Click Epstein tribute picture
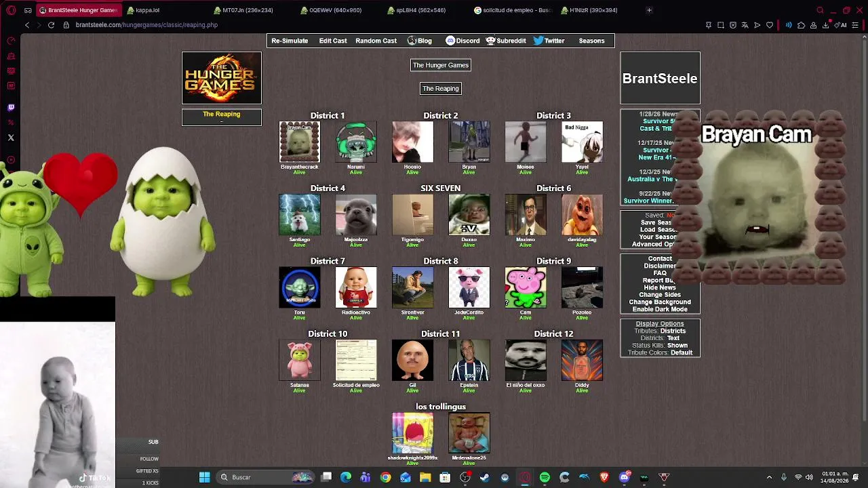 tap(469, 360)
